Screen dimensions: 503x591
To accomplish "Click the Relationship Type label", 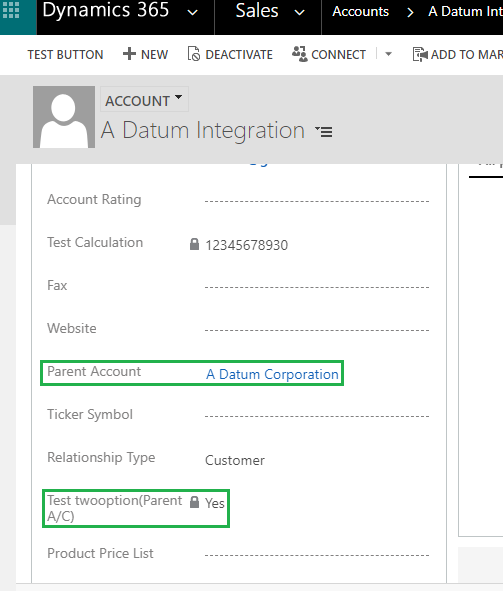I will coord(101,457).
